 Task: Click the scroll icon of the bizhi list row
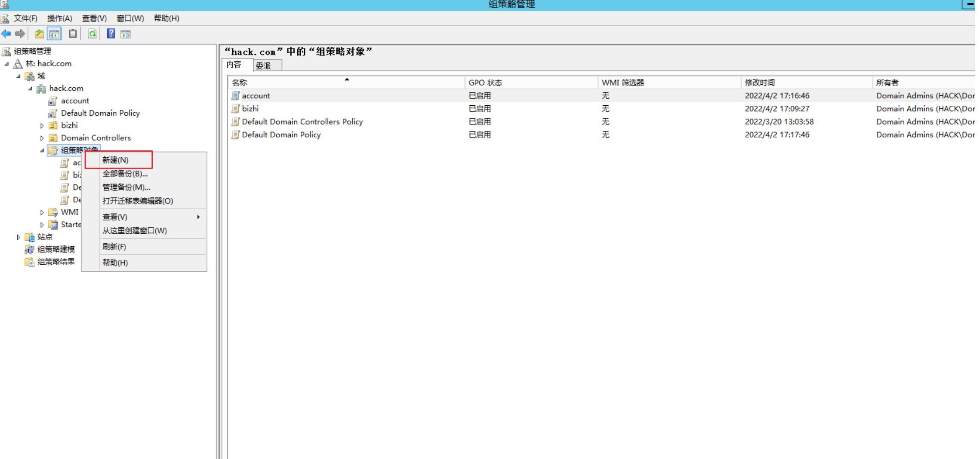[235, 108]
